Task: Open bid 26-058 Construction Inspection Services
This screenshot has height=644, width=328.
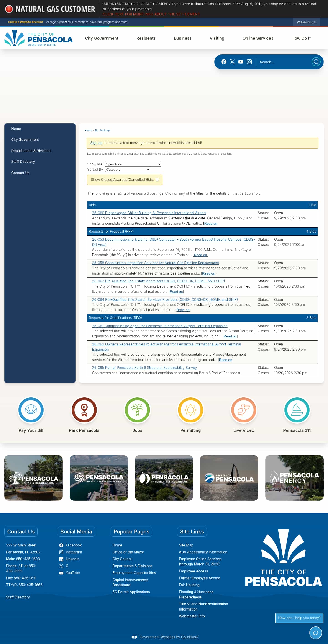Action: tap(155, 263)
